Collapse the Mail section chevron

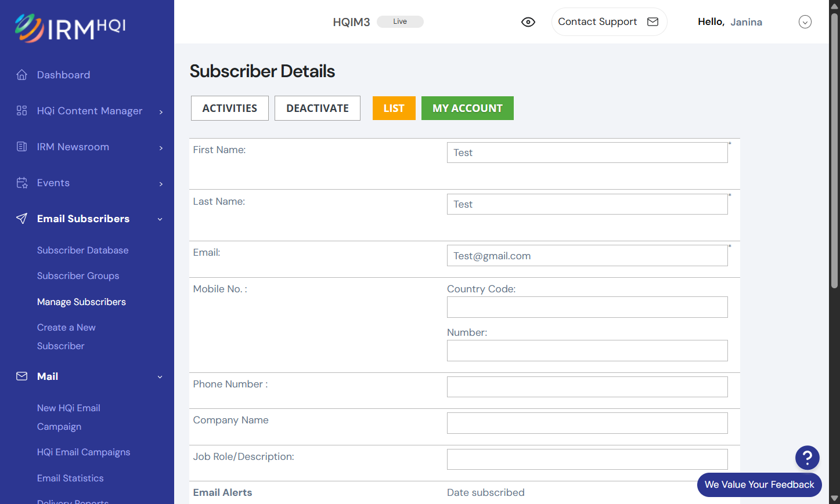coord(160,377)
